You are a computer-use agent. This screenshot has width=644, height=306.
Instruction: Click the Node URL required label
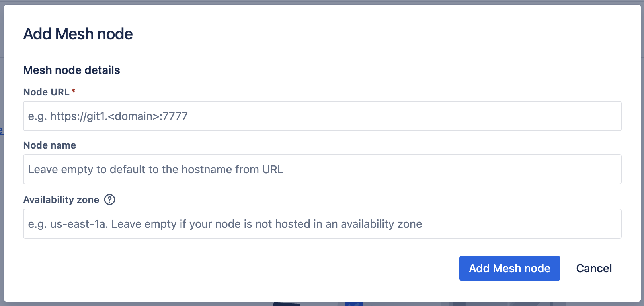(47, 92)
